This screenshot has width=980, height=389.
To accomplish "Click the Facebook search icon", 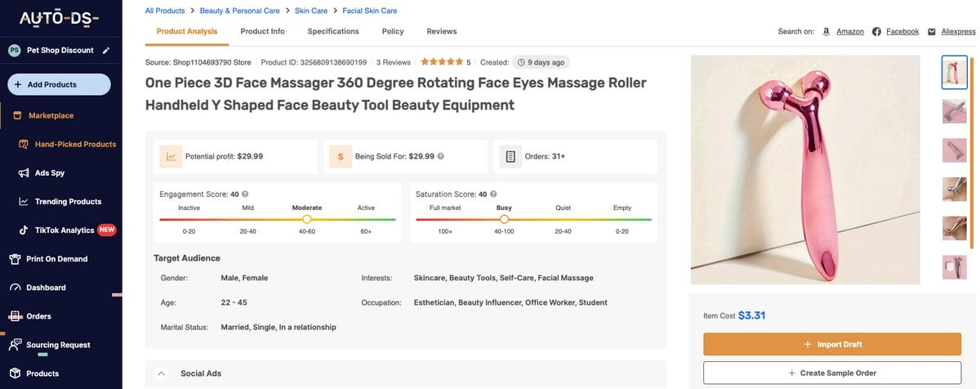I will point(876,31).
